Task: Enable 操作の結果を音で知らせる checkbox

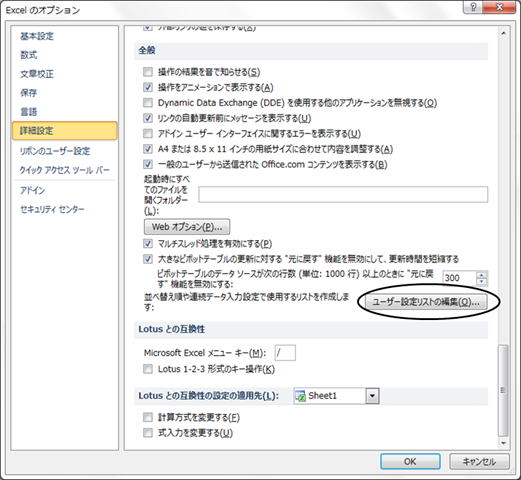Action: 148,72
